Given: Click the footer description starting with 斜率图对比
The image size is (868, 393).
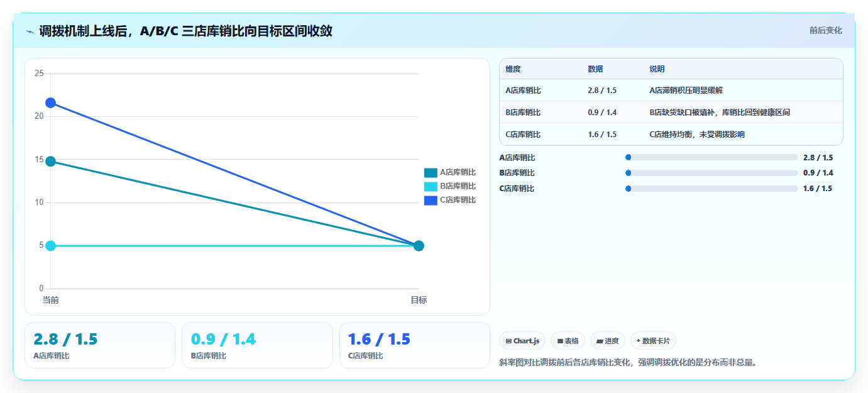Looking at the screenshot, I should tap(628, 362).
